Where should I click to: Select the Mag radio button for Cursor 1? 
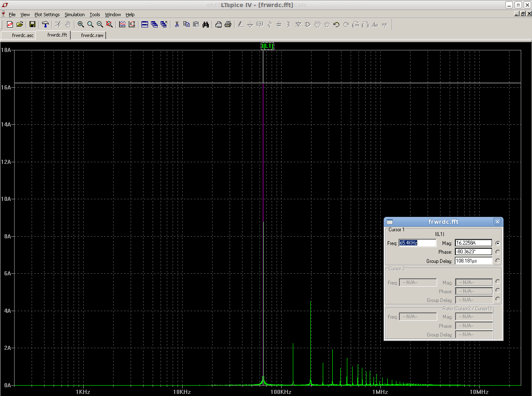[498, 243]
